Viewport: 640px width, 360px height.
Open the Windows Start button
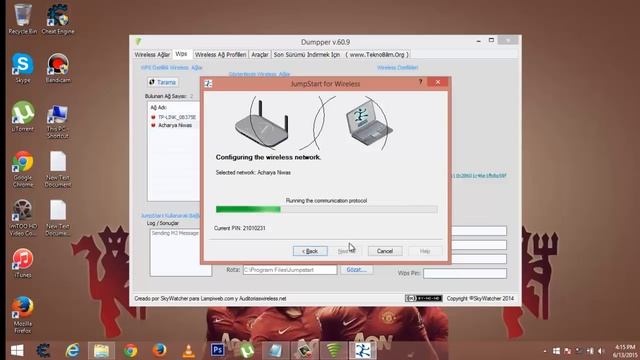coord(17,350)
